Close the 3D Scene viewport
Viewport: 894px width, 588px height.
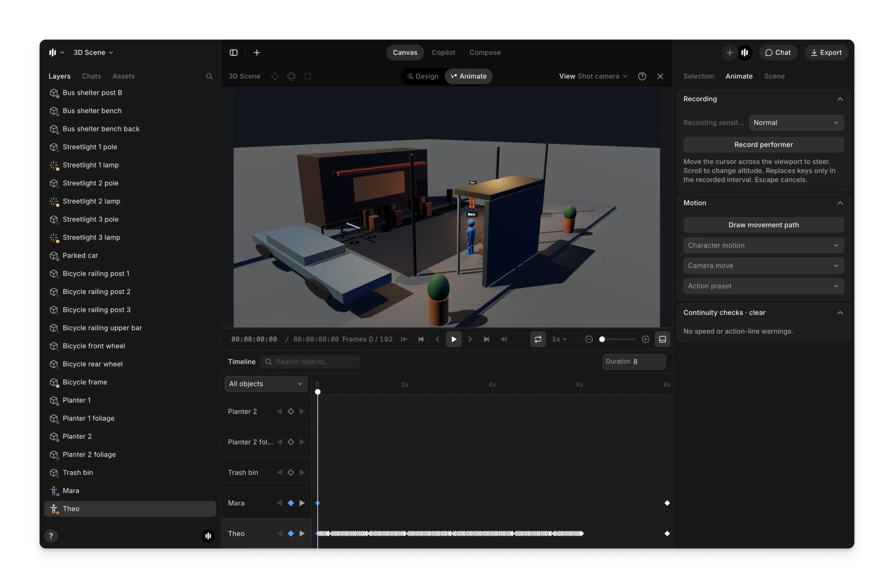(x=660, y=76)
